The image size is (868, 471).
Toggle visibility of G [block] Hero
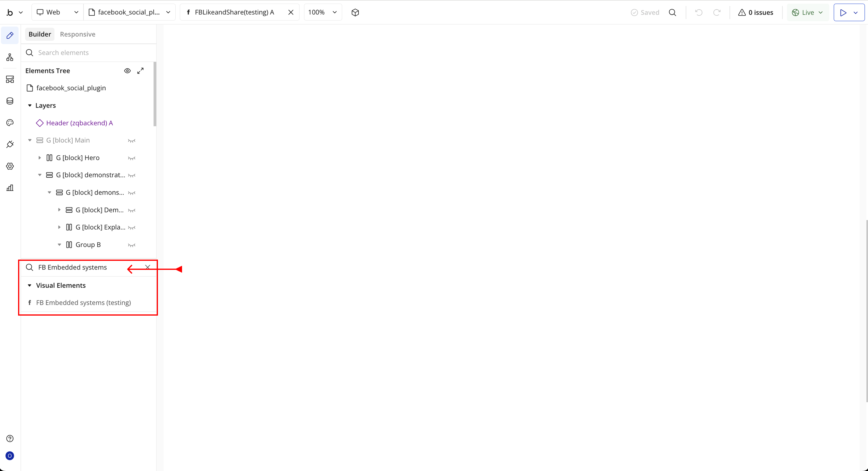tap(131, 158)
